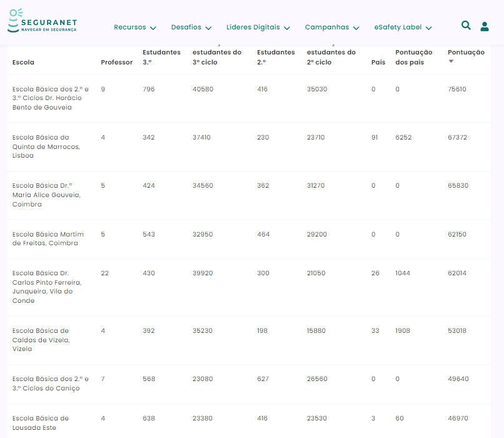504x438 pixels.
Task: Click the professor count 9
Action: (103, 89)
